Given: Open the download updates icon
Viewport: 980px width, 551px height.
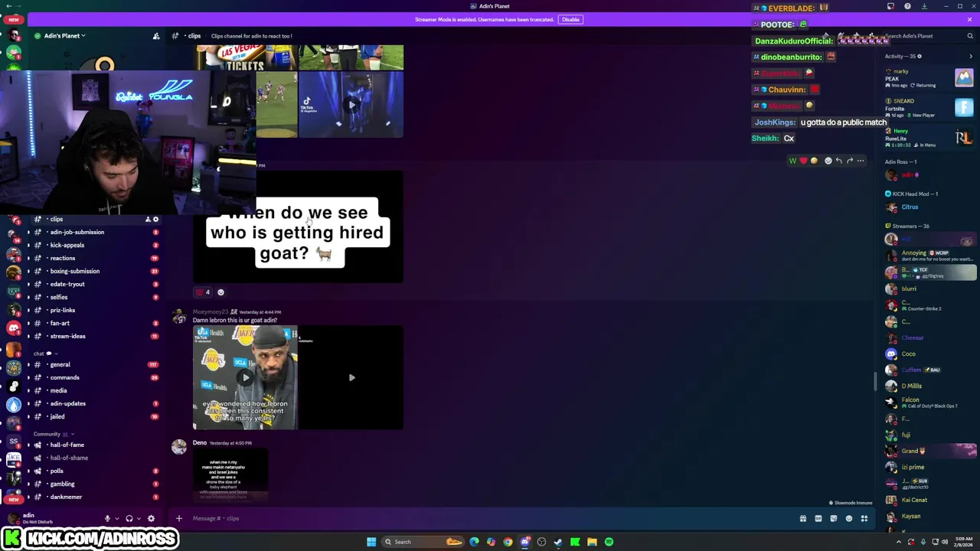Looking at the screenshot, I should 924,6.
